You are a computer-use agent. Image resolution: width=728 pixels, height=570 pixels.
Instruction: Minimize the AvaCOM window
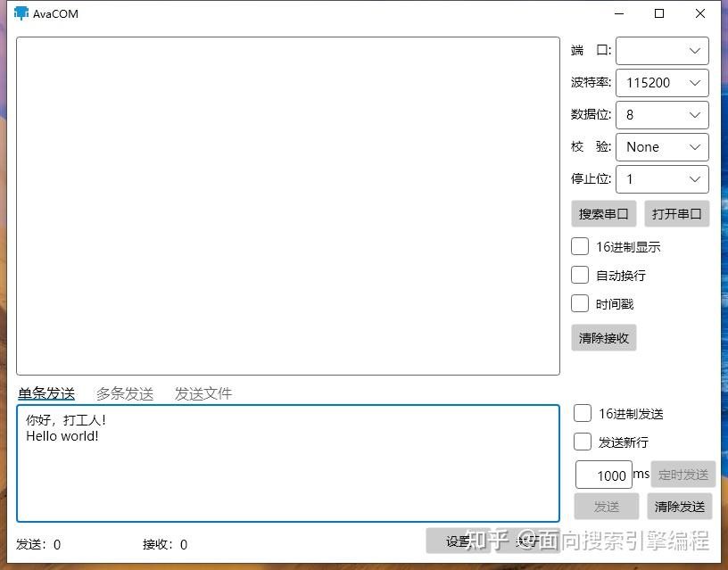coord(619,13)
